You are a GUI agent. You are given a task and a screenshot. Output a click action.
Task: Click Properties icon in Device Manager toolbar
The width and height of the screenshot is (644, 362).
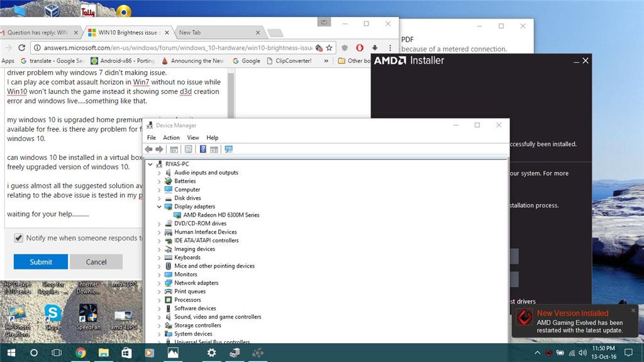pos(189,149)
